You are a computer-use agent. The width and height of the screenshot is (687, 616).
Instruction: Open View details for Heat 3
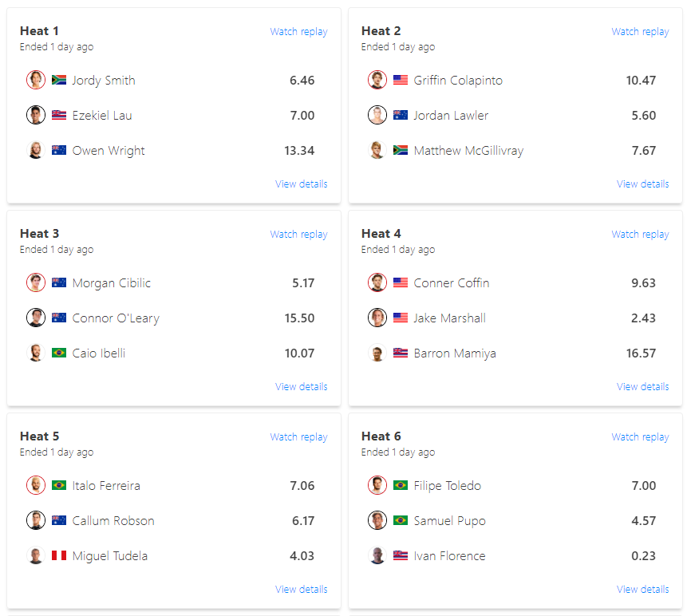click(301, 386)
